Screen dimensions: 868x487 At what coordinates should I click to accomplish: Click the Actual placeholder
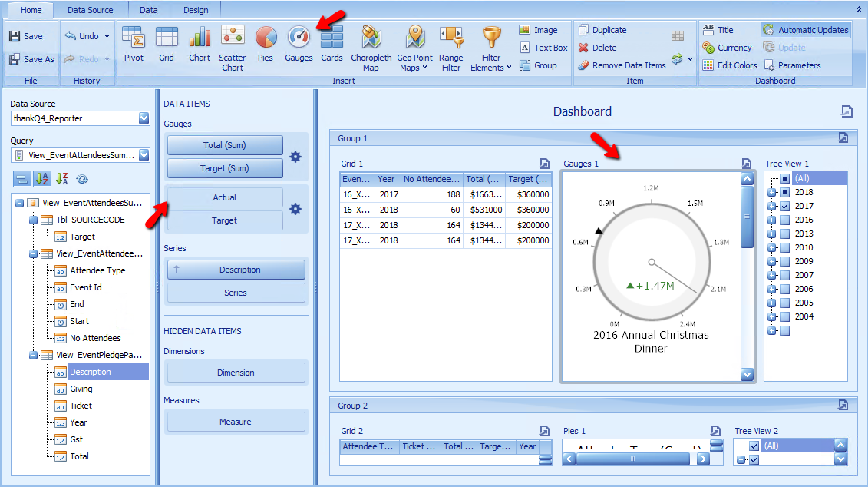(x=225, y=197)
